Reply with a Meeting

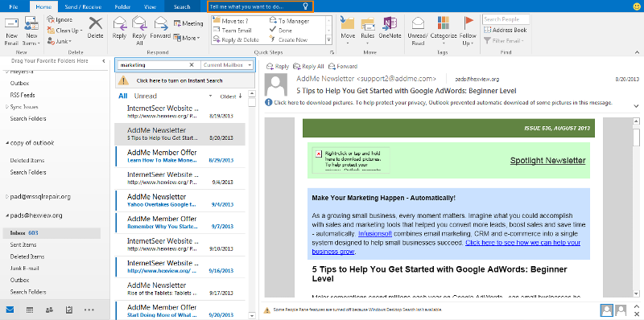188,23
